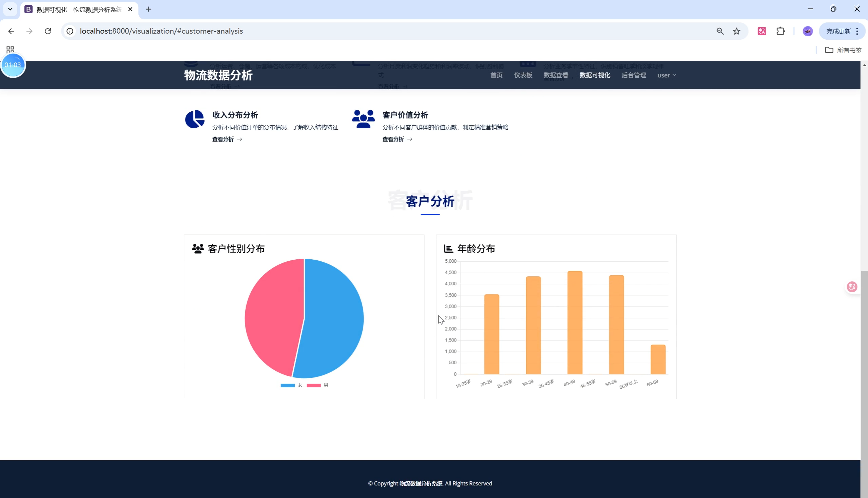Click the pie chart icon for 收入分布分析
Viewport: 868px width, 498px height.
coord(195,119)
